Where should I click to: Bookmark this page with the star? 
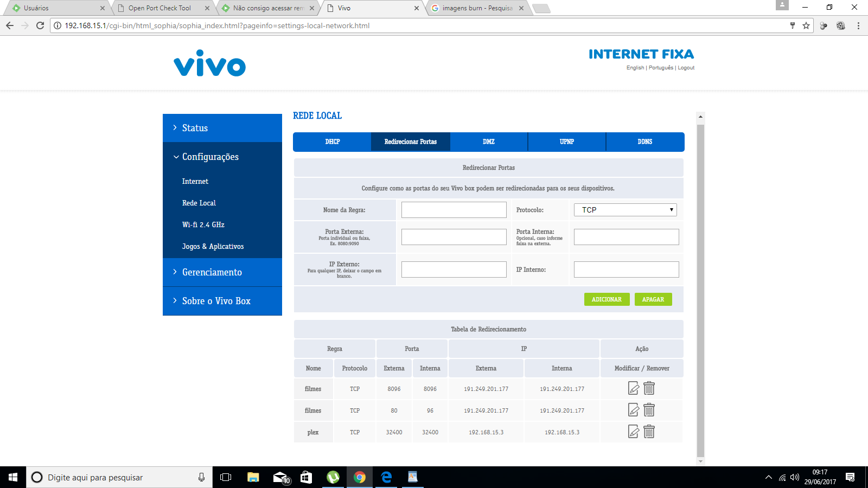pos(806,25)
